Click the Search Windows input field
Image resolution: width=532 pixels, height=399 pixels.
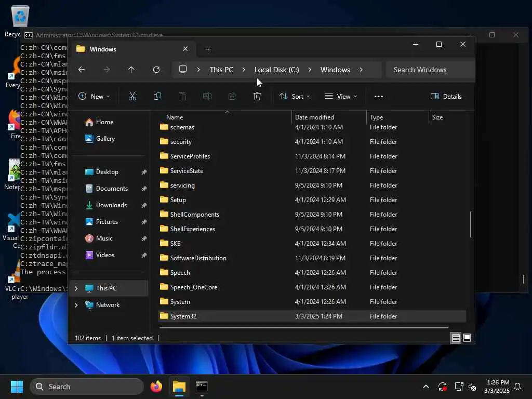tap(430, 70)
